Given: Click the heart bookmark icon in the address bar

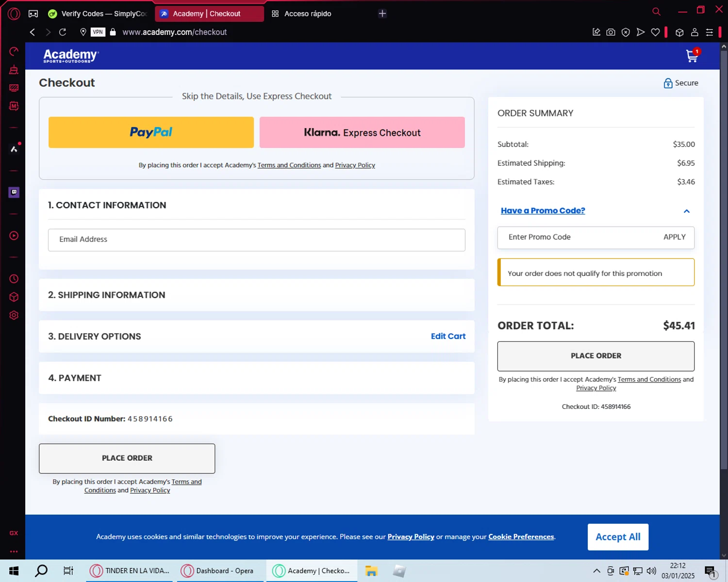Looking at the screenshot, I should pyautogui.click(x=655, y=32).
